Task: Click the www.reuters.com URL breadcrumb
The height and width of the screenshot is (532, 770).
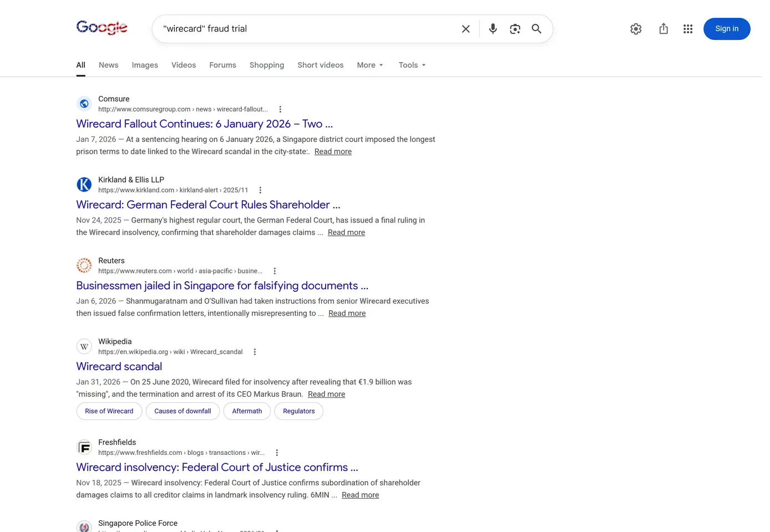Action: (x=180, y=271)
